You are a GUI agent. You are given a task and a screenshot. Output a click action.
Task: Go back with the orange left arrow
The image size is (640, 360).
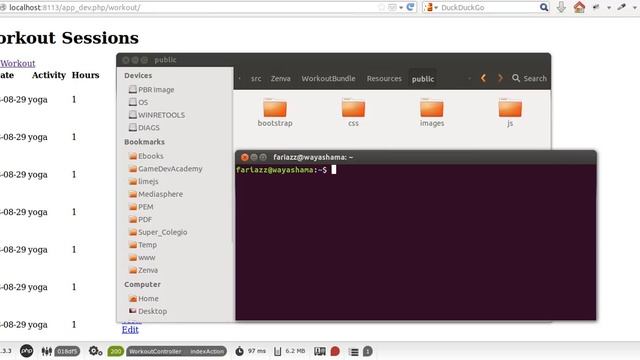coord(483,78)
